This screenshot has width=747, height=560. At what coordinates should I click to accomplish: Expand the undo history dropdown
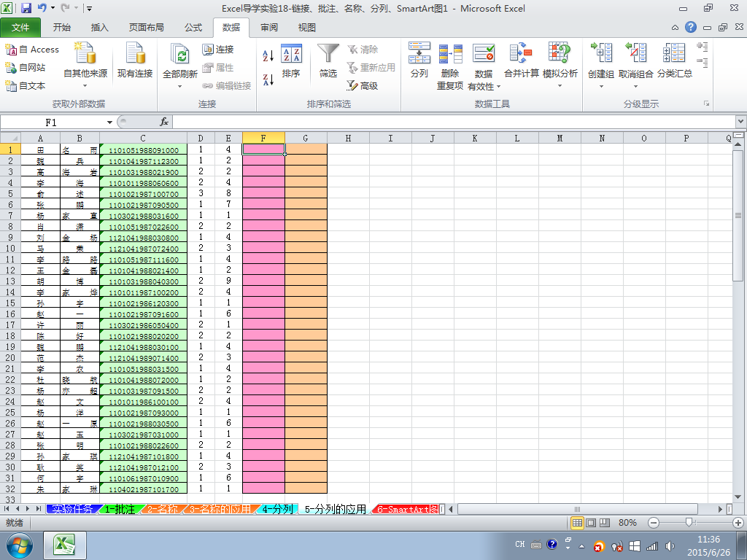tap(53, 8)
